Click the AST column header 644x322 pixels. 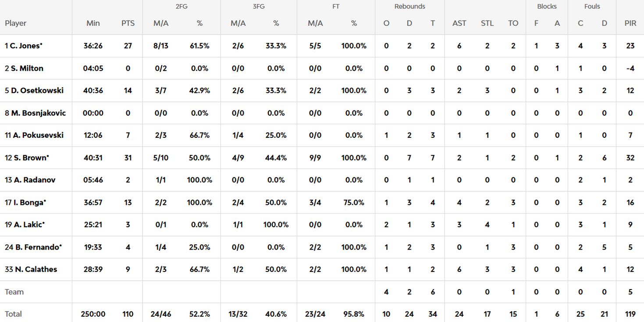pos(459,23)
